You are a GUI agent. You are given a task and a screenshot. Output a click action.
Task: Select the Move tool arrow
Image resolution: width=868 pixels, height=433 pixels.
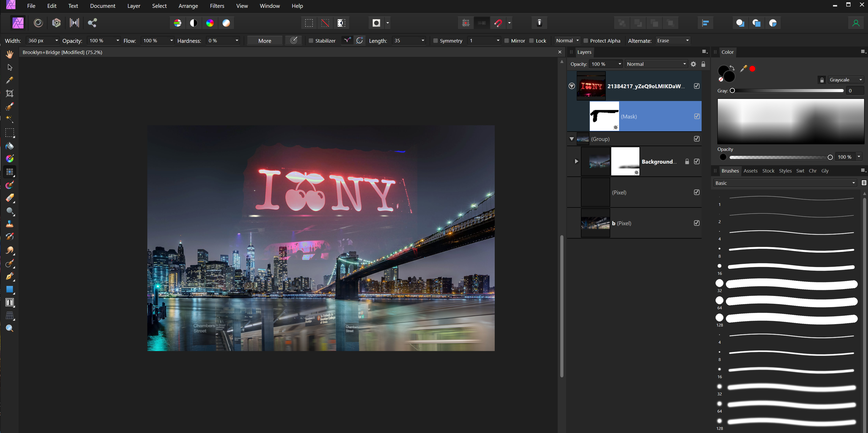10,67
